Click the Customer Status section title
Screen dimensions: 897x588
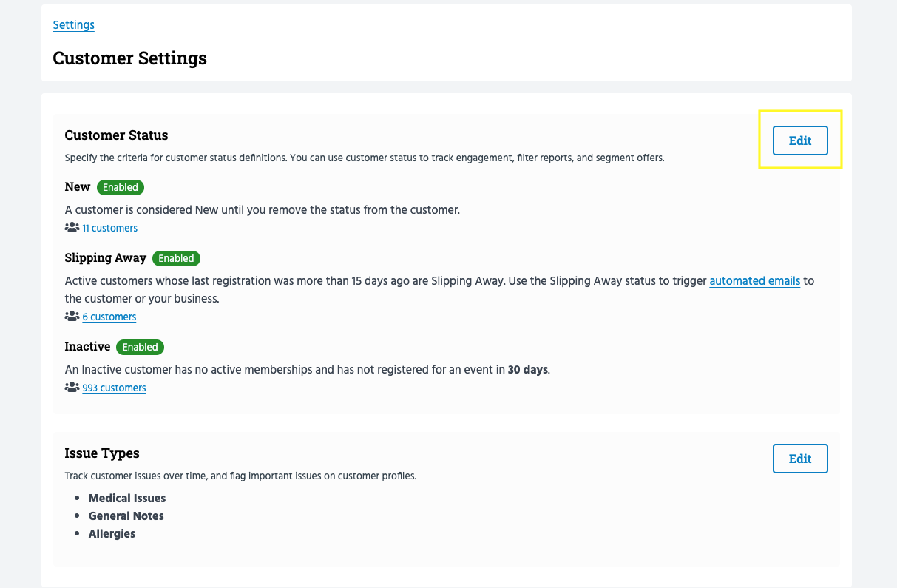coord(116,135)
